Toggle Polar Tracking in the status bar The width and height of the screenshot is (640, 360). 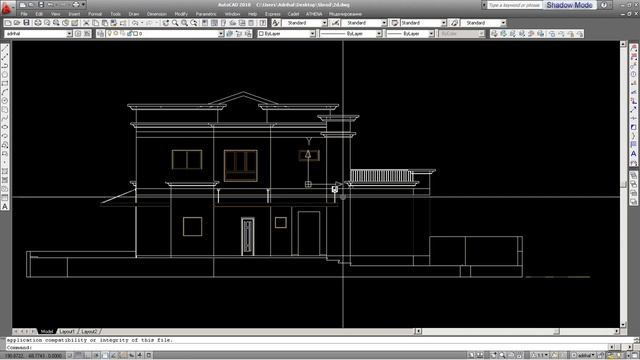pos(96,356)
